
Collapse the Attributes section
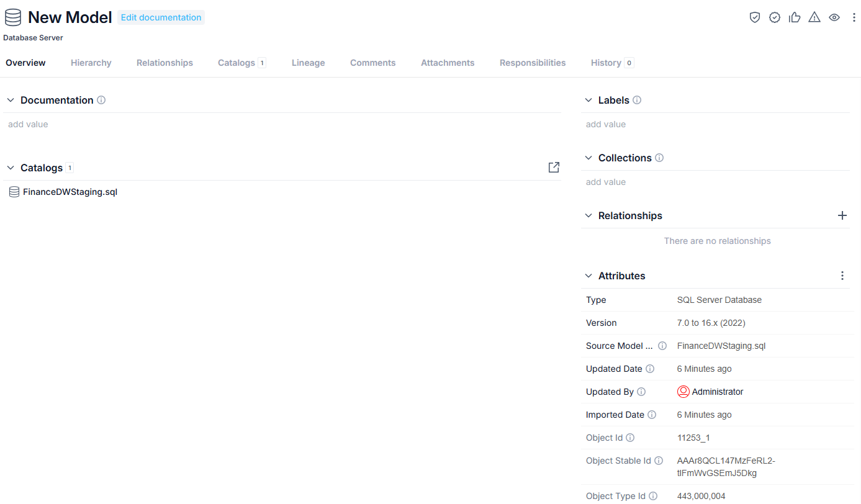click(x=588, y=276)
